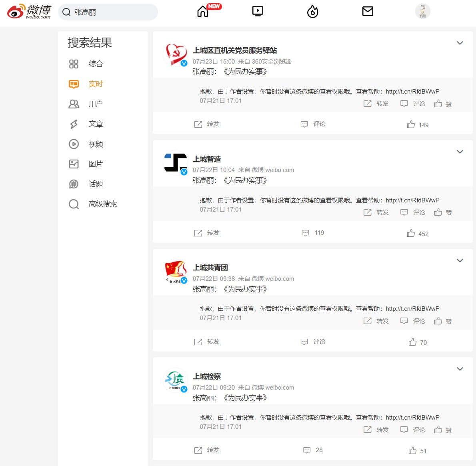Click the search box containing 张高丽

tap(108, 12)
